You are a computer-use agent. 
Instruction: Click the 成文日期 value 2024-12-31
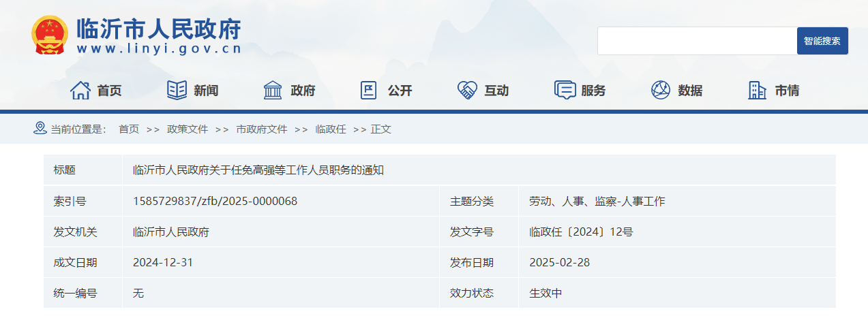coord(162,262)
